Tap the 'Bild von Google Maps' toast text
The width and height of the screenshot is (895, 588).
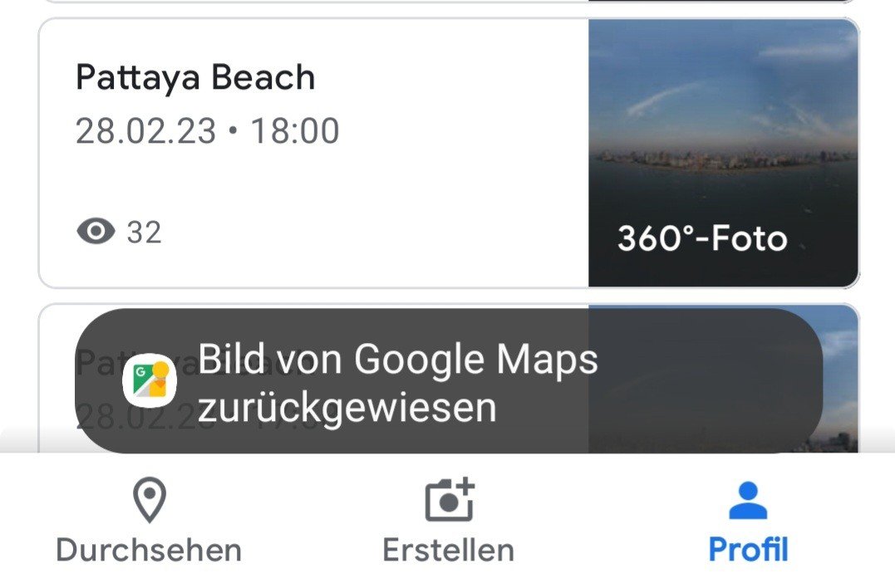coord(398,360)
